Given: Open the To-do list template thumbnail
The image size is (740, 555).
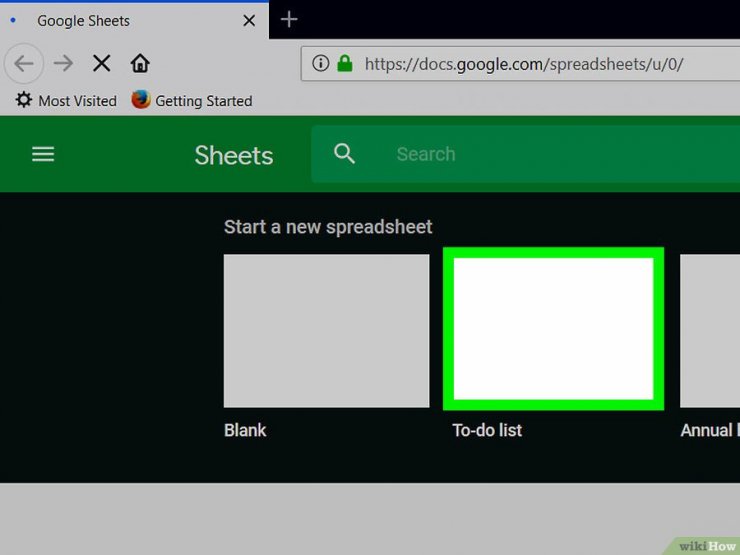Looking at the screenshot, I should tap(554, 329).
